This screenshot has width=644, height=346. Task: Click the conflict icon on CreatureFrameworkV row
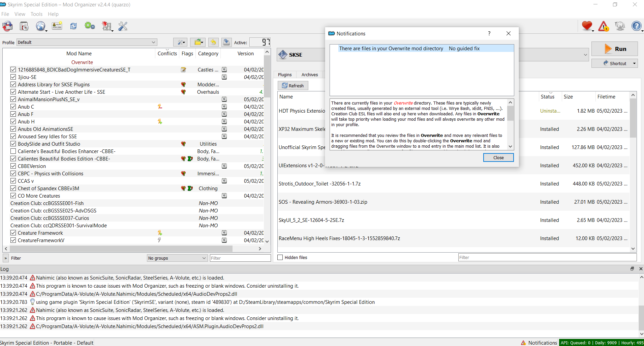(x=159, y=240)
